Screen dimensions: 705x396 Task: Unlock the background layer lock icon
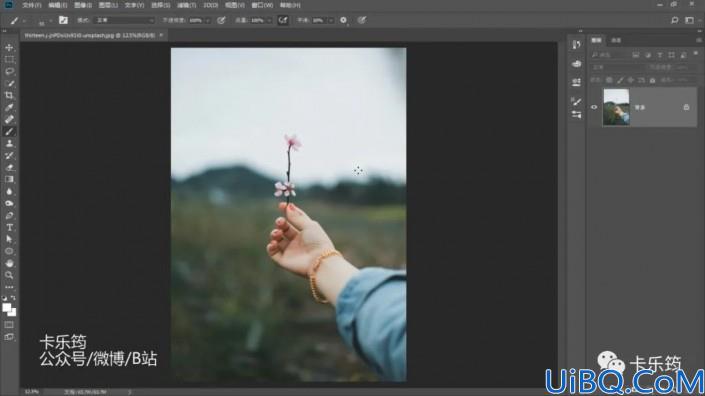pos(686,107)
